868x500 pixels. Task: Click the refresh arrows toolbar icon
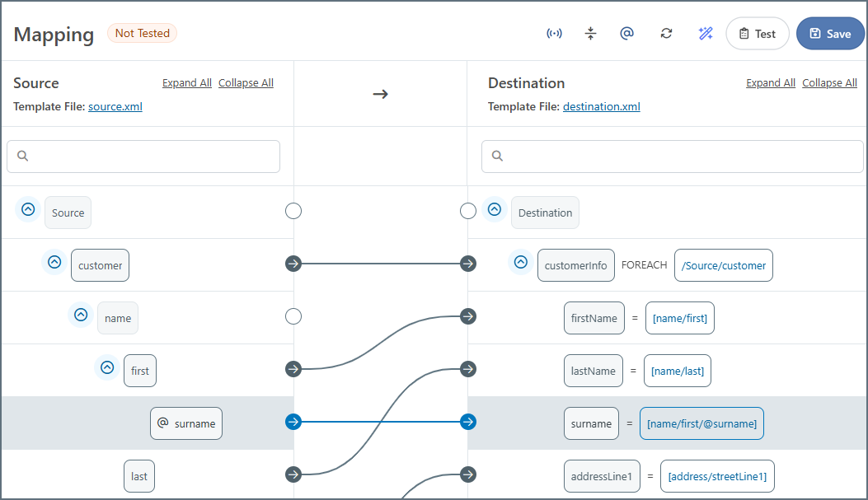[666, 34]
